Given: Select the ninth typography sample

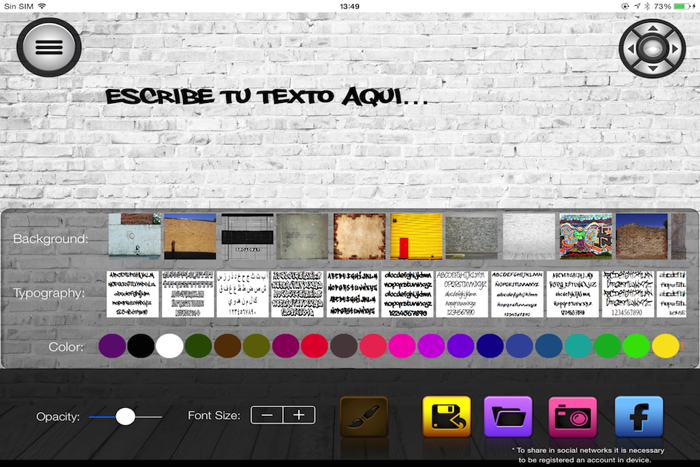Looking at the screenshot, I should coord(573,294).
